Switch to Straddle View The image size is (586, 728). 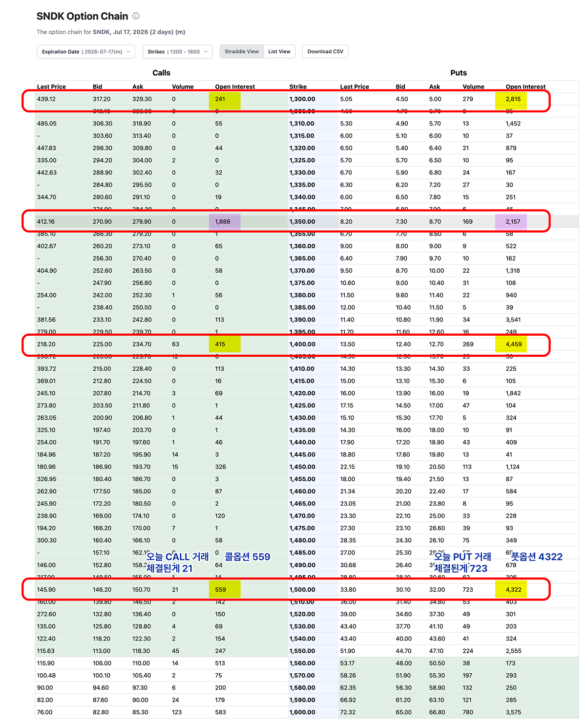(x=242, y=51)
